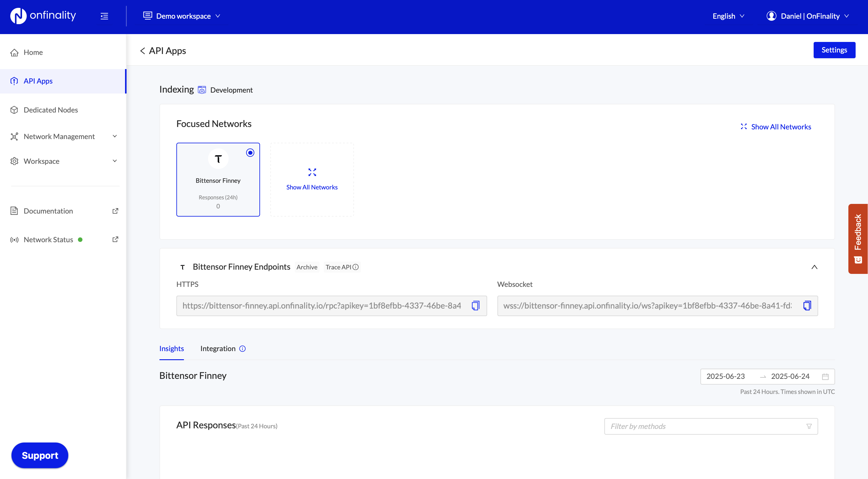Open the OnFinality logo home link
868x479 pixels.
pyautogui.click(x=43, y=15)
